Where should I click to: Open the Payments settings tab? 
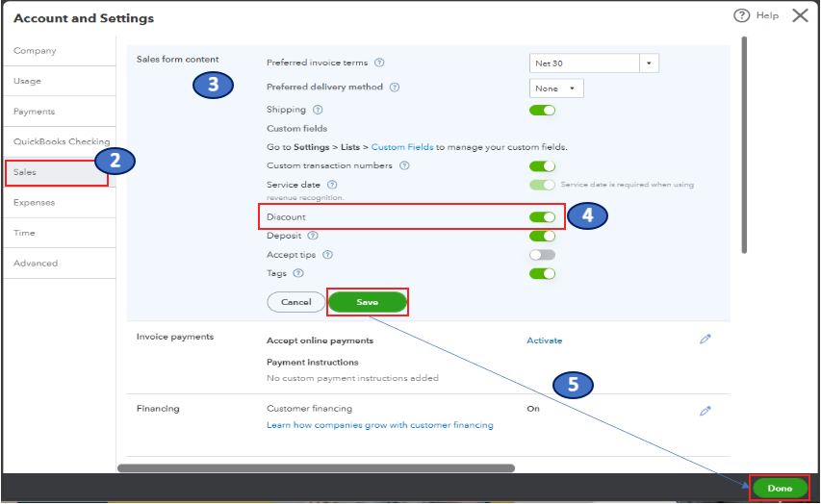59,112
